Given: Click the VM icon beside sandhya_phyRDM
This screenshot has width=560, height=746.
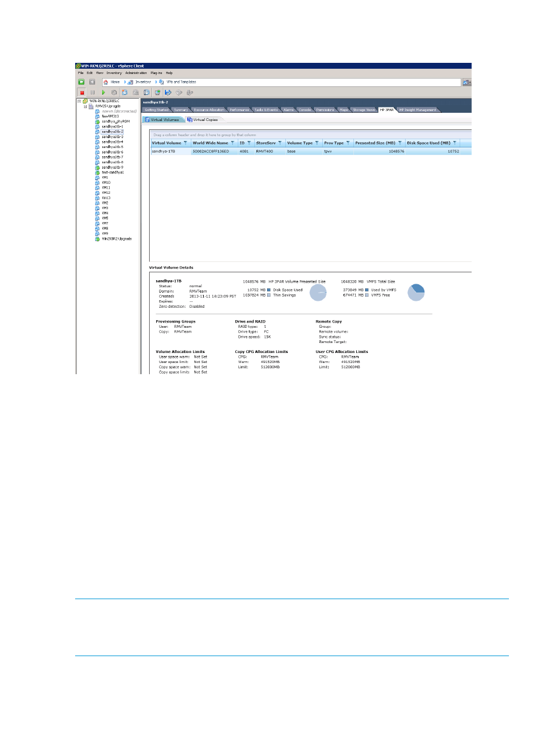Looking at the screenshot, I should point(97,122).
